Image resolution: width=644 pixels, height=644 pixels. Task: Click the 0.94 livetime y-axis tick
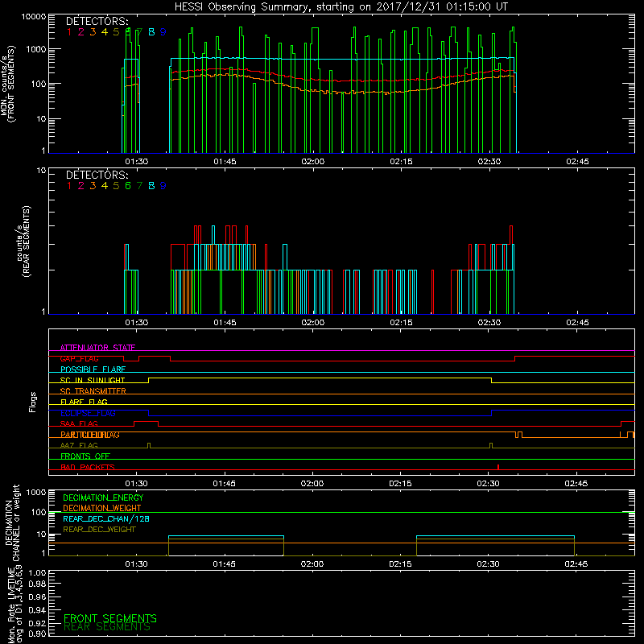(37, 609)
